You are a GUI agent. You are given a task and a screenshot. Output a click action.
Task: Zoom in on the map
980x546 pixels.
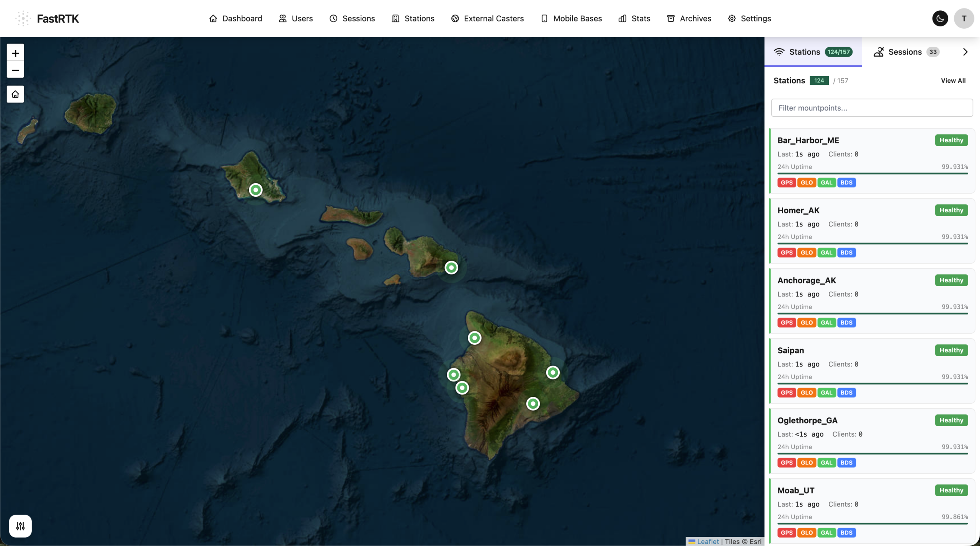coord(15,53)
